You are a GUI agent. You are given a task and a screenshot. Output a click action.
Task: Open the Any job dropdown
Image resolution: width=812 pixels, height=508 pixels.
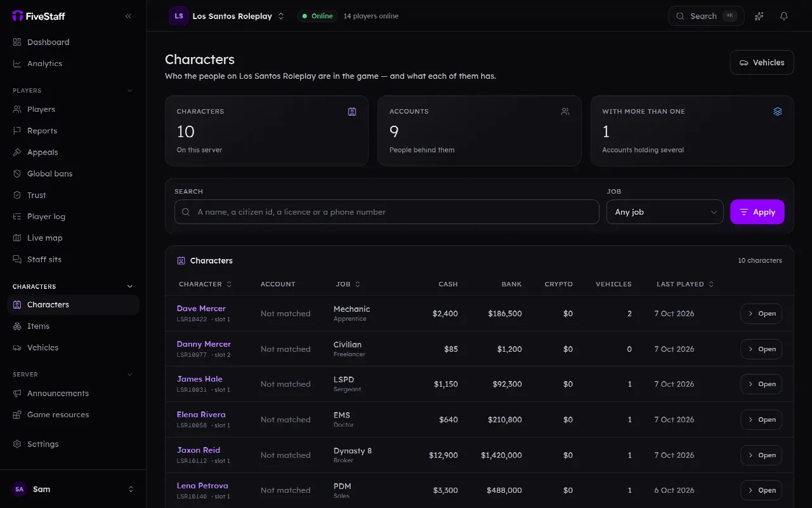(665, 212)
